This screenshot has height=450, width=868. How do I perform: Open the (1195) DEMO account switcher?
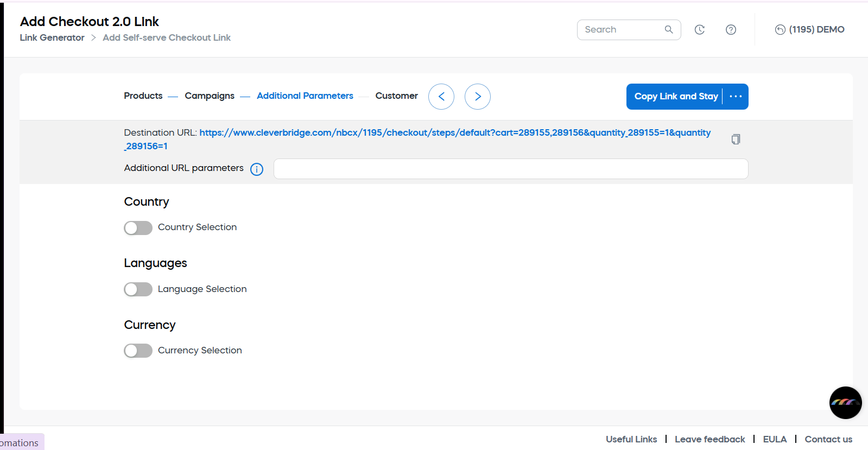pos(809,30)
